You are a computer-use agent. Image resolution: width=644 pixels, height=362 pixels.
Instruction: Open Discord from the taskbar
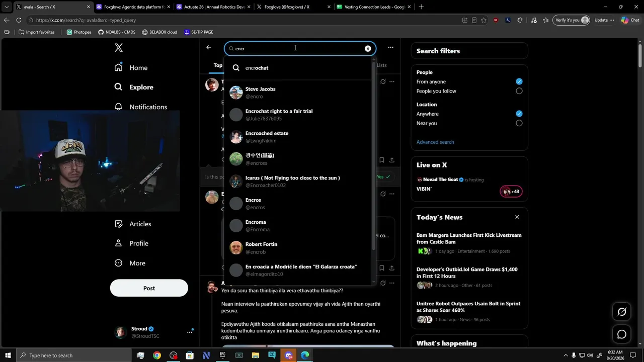click(289, 355)
